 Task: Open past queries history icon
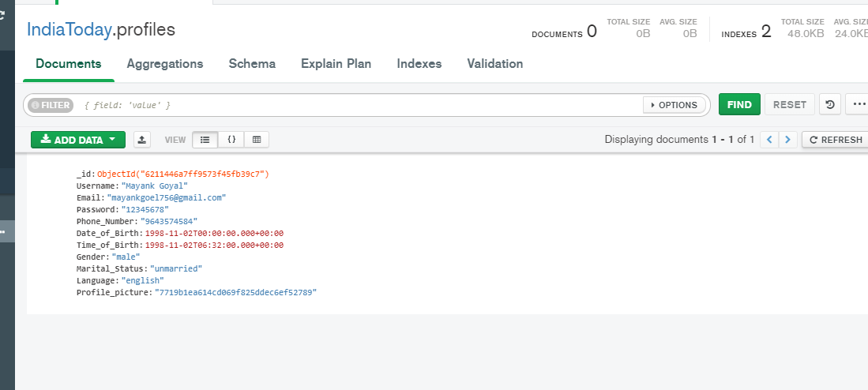(830, 104)
